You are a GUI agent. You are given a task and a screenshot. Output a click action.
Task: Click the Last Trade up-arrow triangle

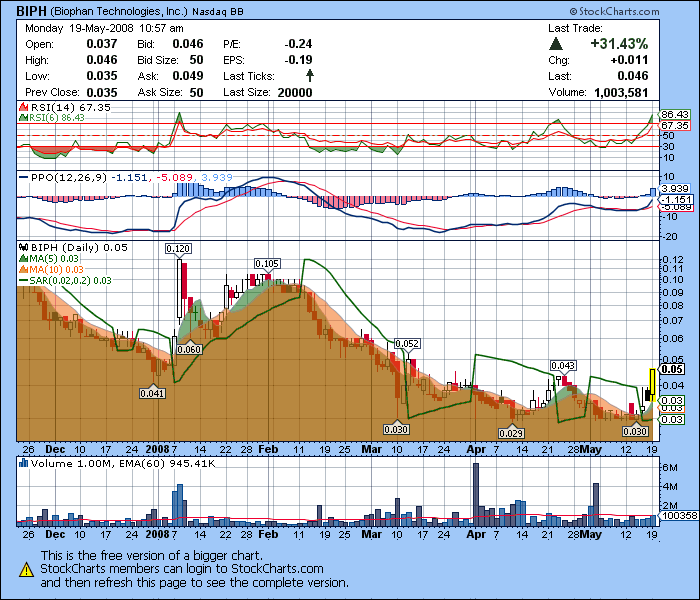556,44
